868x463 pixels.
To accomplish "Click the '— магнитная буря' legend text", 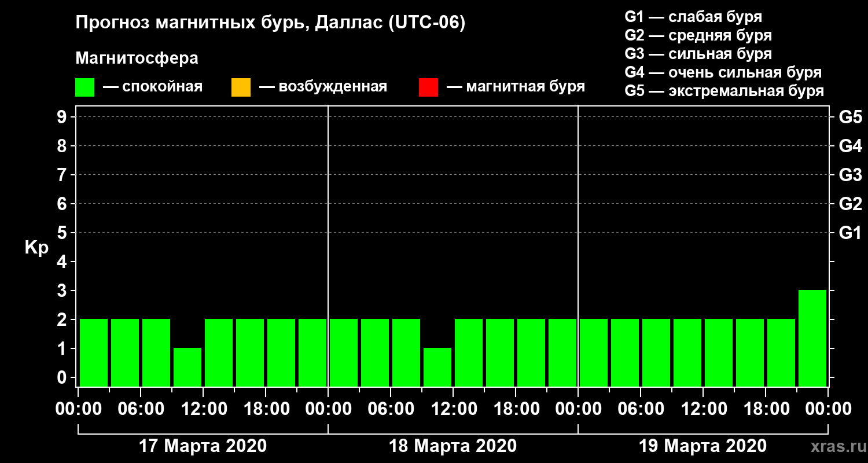I will [x=516, y=87].
